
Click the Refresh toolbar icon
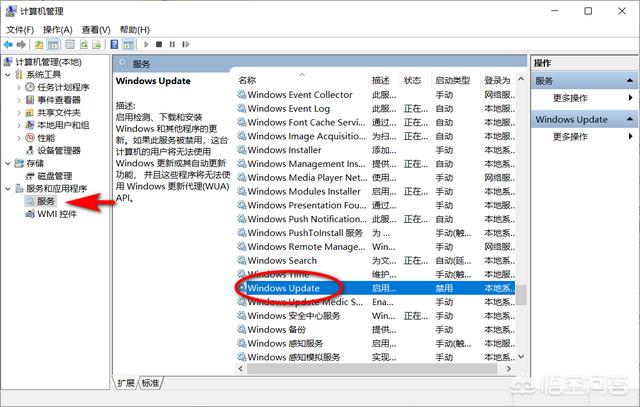(84, 44)
